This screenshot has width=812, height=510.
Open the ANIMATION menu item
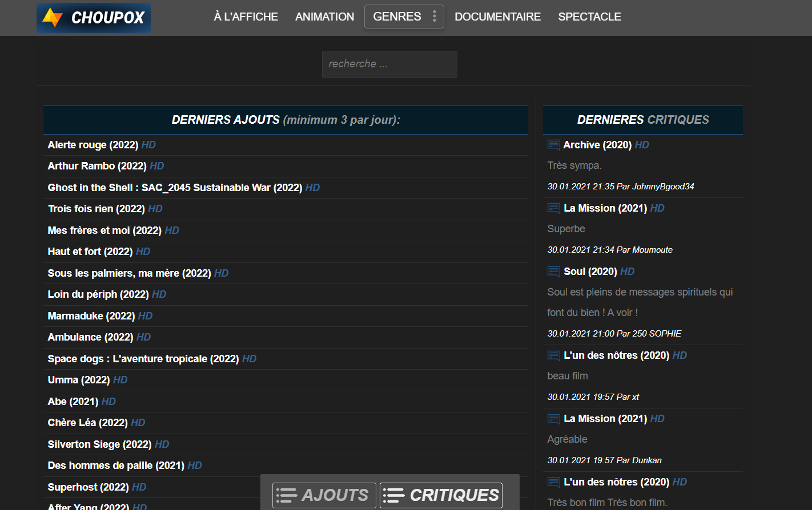[x=325, y=17]
